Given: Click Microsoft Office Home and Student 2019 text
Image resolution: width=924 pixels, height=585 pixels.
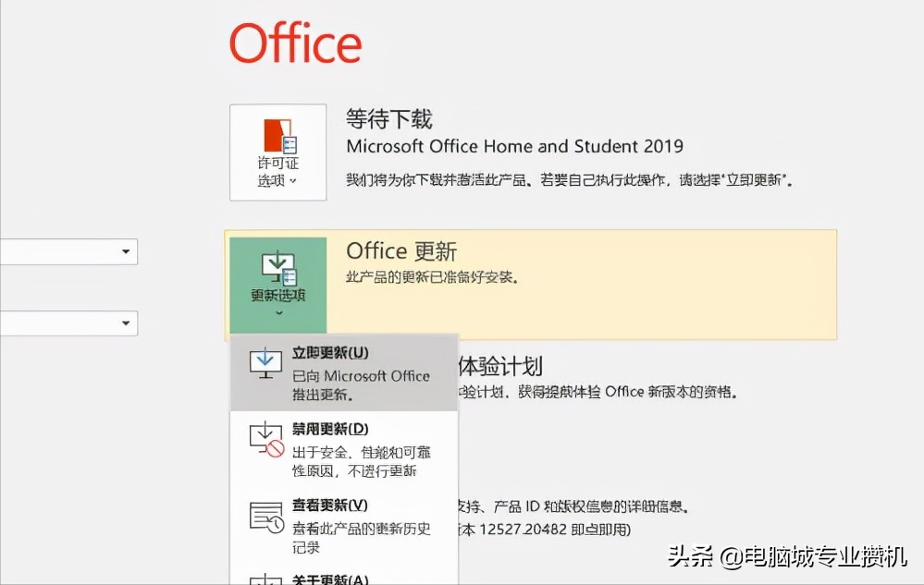Looking at the screenshot, I should [x=514, y=146].
